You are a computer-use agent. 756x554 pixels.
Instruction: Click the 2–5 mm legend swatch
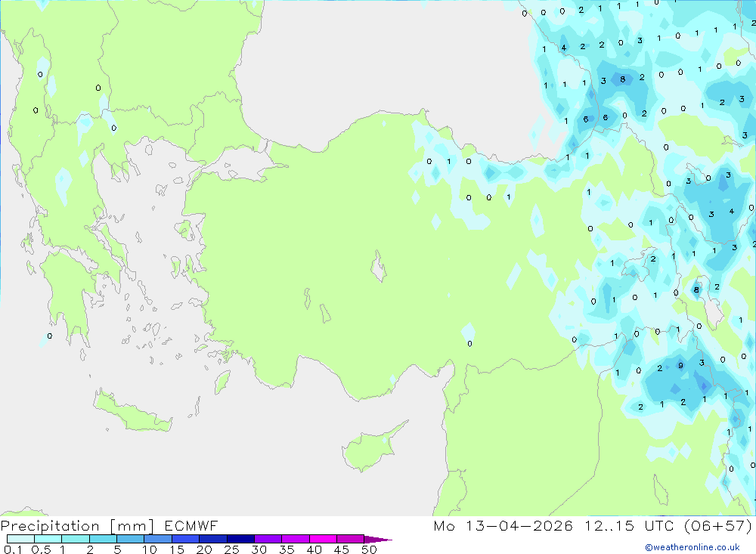pyautogui.click(x=103, y=539)
